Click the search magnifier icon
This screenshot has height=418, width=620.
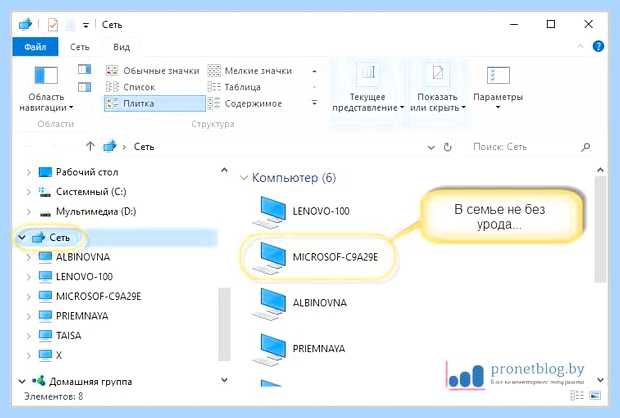point(586,147)
